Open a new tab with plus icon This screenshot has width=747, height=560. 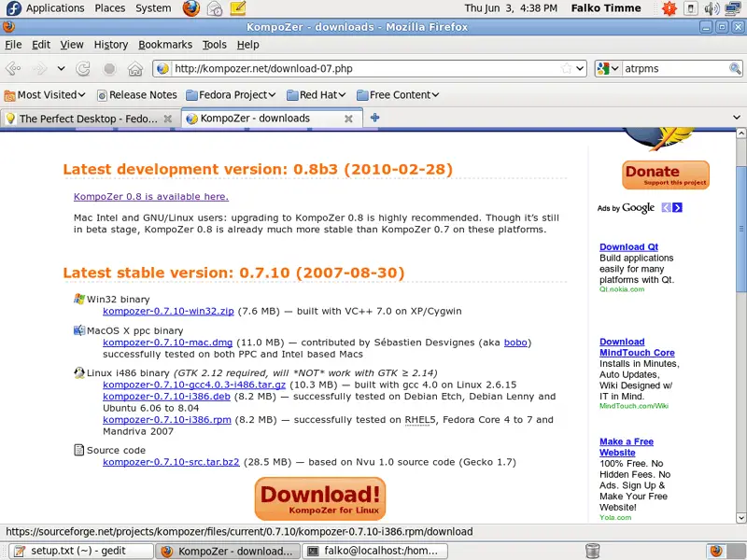[375, 118]
